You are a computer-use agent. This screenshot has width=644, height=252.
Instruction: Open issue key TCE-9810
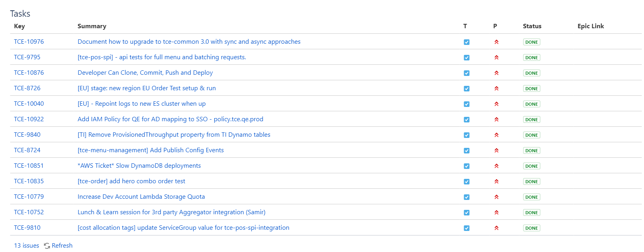[x=27, y=228]
